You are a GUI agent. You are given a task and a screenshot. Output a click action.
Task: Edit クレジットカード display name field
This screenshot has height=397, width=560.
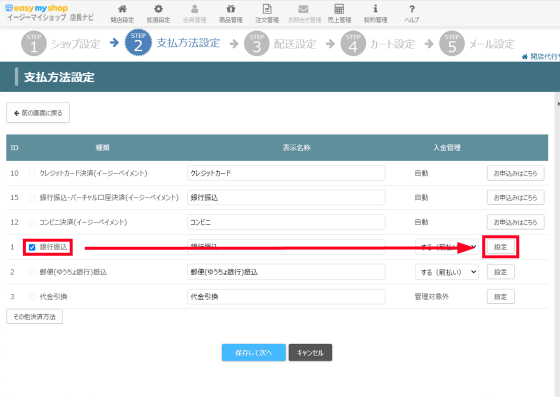pyautogui.click(x=286, y=173)
